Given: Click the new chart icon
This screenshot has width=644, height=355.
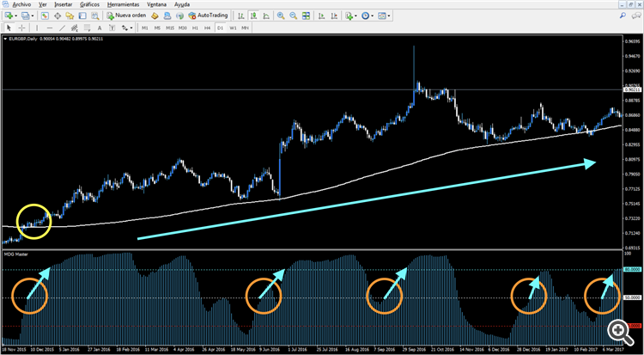Looking at the screenshot, I should pyautogui.click(x=9, y=15).
